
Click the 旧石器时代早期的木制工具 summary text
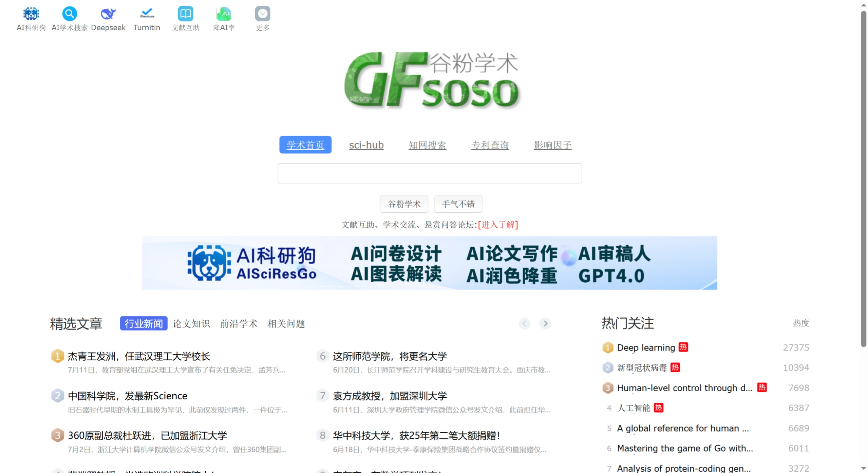177,410
